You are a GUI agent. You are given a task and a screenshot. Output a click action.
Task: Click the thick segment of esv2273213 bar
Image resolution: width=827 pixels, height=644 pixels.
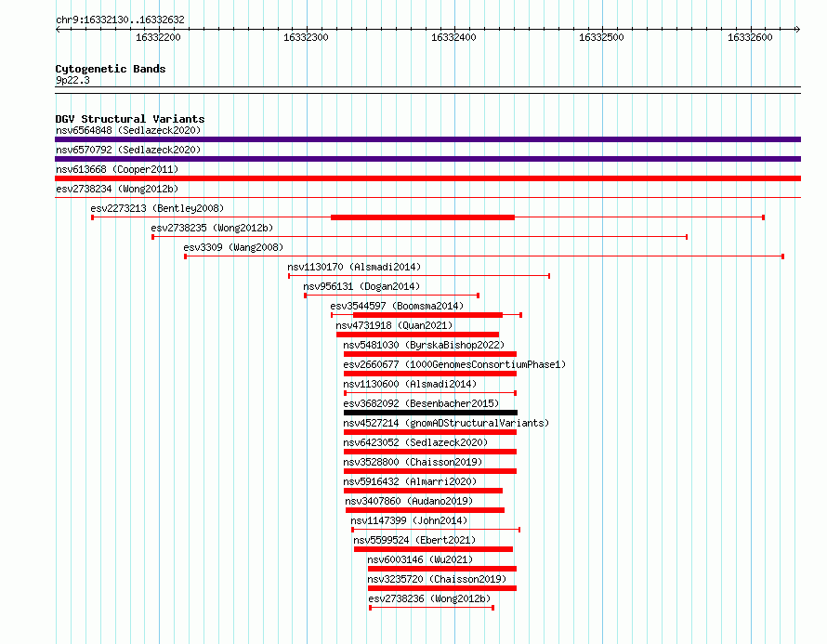point(423,217)
